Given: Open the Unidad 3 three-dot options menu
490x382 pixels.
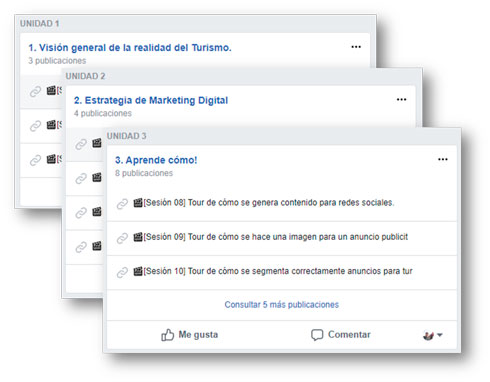Looking at the screenshot, I should tap(443, 159).
